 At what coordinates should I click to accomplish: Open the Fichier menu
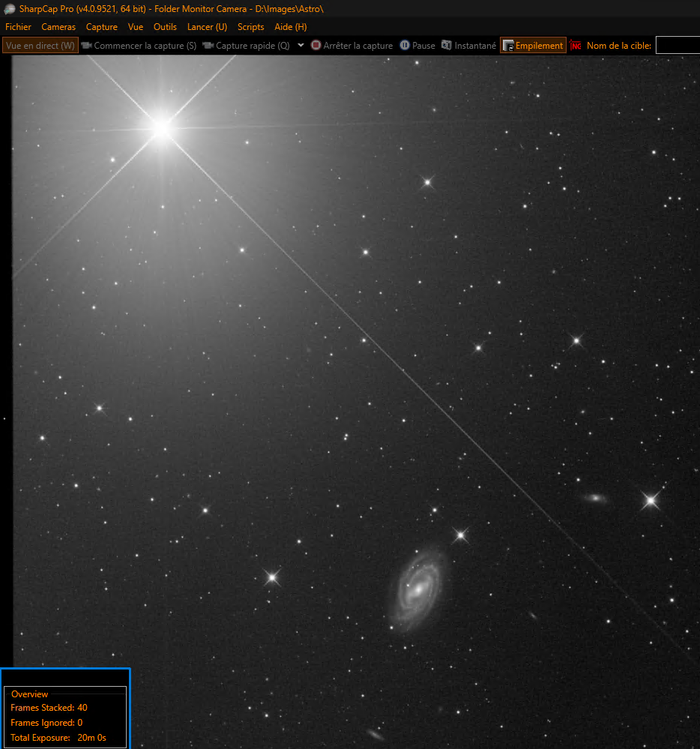coord(18,27)
